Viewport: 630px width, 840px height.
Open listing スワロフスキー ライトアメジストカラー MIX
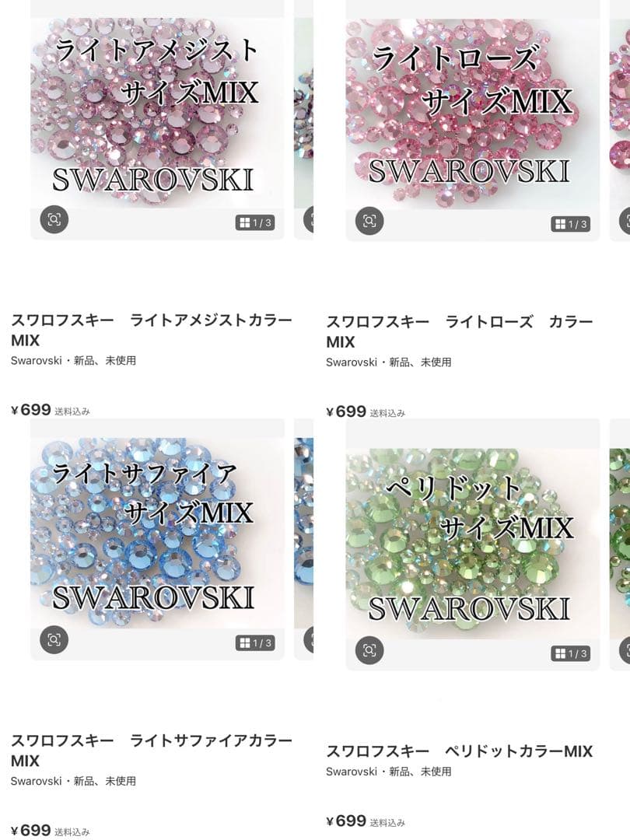point(152,330)
